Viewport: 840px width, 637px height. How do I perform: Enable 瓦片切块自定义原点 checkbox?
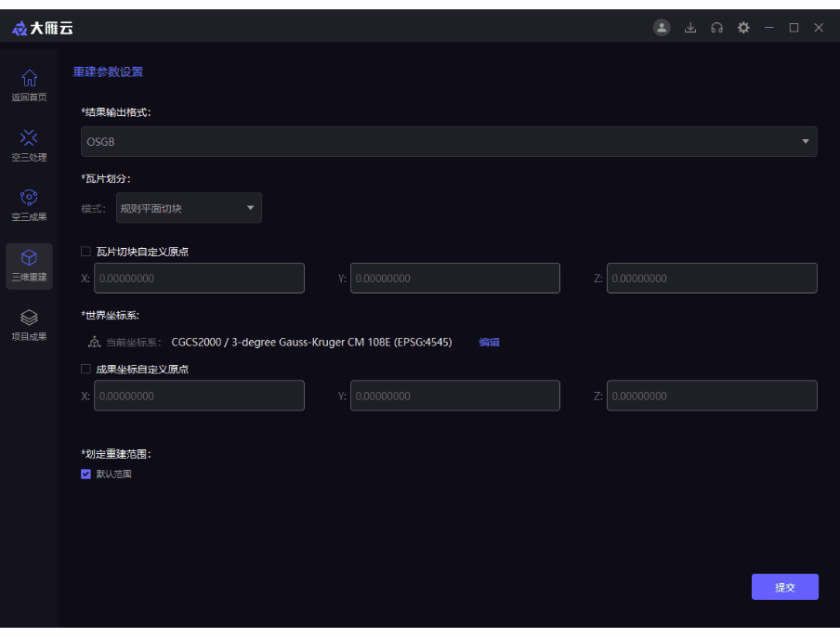(x=85, y=252)
